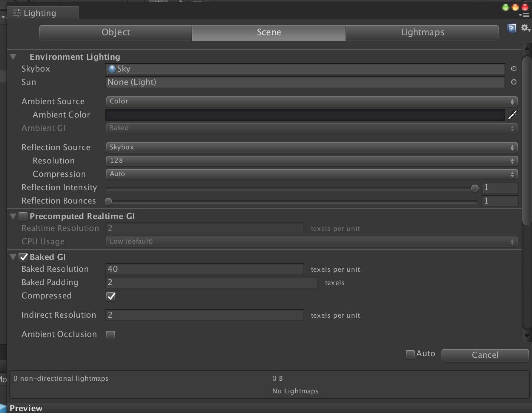Image resolution: width=532 pixels, height=413 pixels.
Task: Click the 'No Lightmaps' status text
Action: (295, 391)
